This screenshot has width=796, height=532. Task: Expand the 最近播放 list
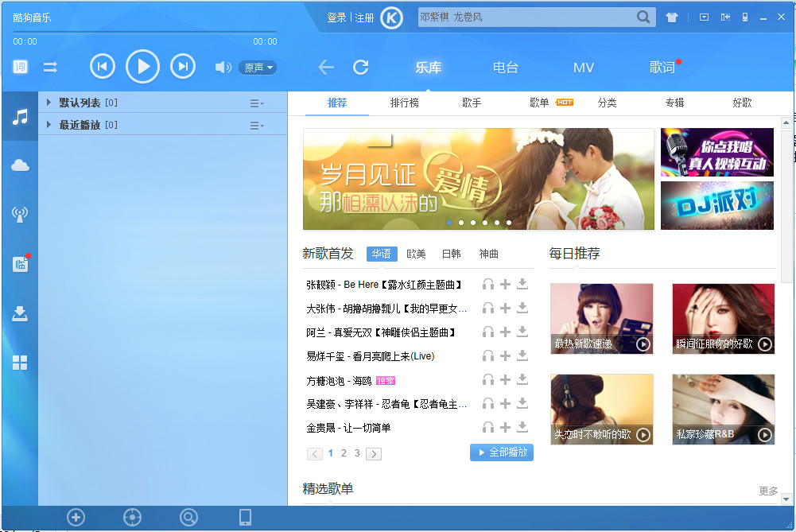point(49,125)
